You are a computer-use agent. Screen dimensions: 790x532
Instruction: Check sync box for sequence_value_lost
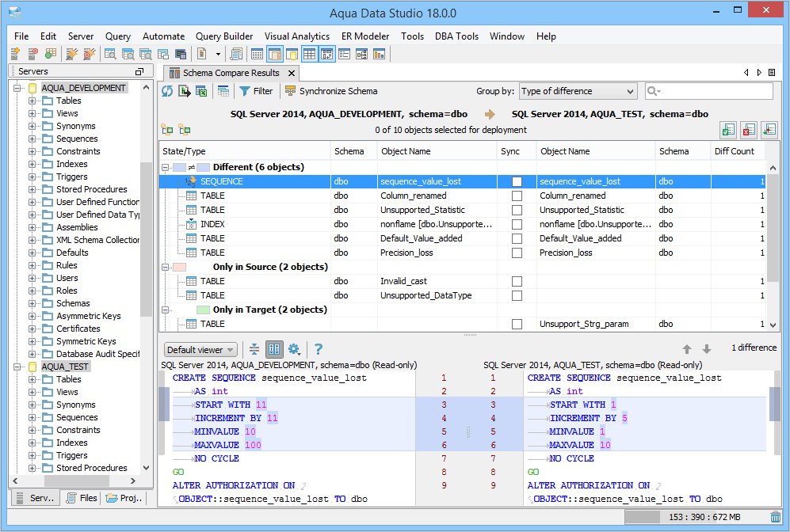click(517, 182)
